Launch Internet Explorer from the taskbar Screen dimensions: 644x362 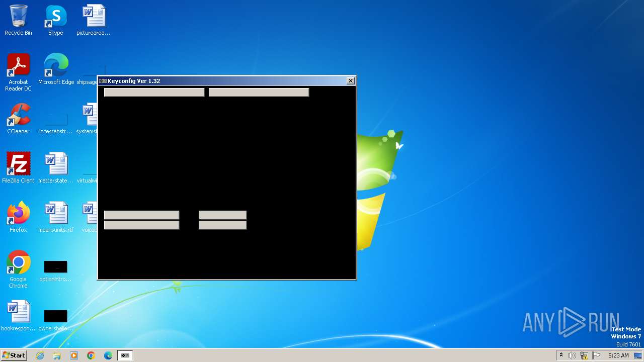pyautogui.click(x=40, y=355)
